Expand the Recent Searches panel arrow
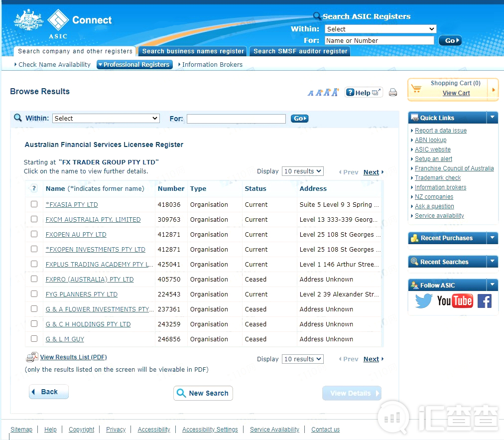Screen dimensions: 504x440 (x=492, y=262)
